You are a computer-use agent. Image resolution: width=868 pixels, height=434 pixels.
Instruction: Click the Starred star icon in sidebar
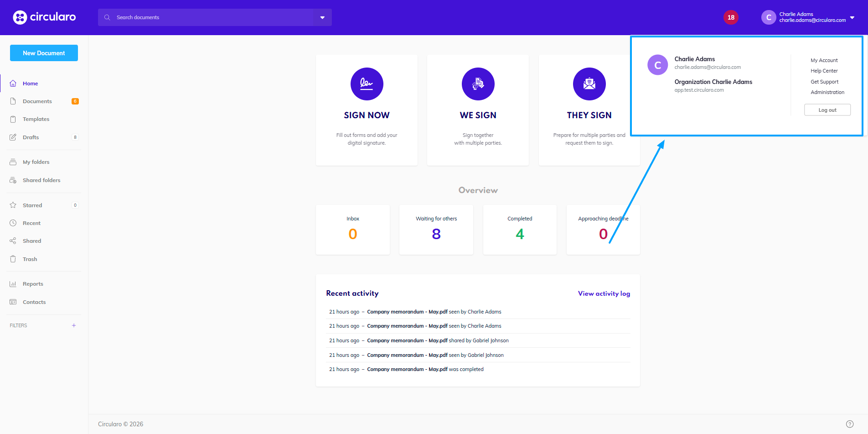(13, 205)
